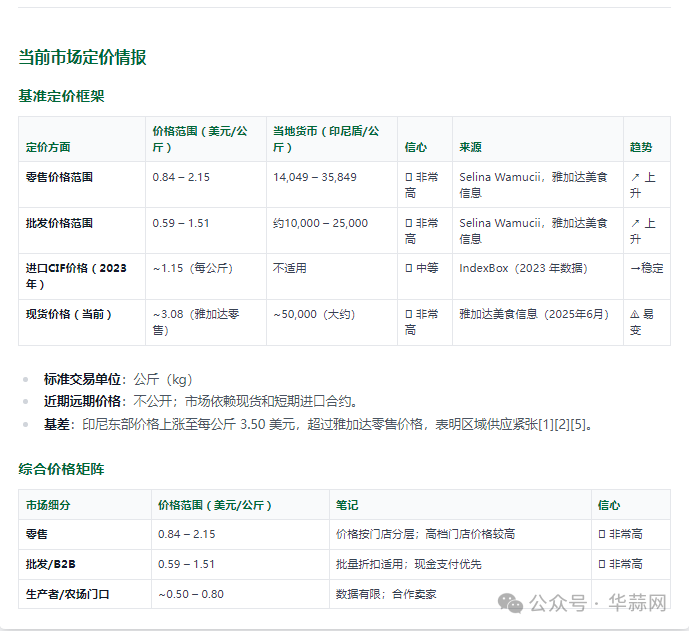Select the 批发价格范围 row label
This screenshot has width=689, height=631.
click(59, 223)
